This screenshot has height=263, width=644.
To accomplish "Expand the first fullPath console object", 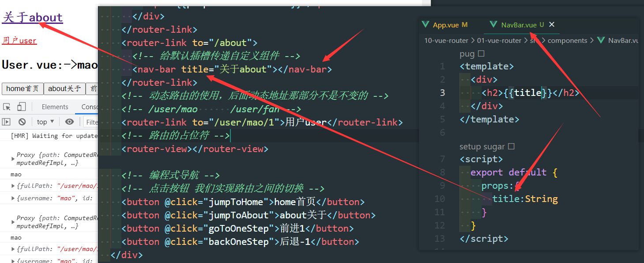I will pos(13,186).
